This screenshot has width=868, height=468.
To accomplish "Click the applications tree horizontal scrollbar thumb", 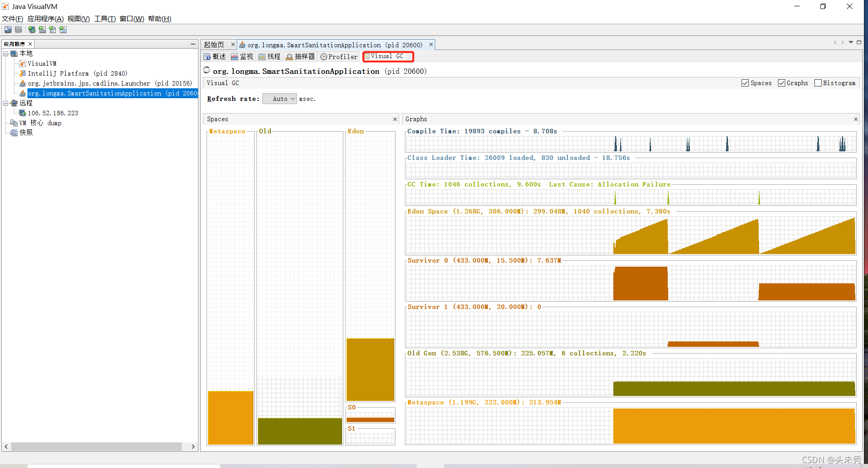I will (96, 446).
